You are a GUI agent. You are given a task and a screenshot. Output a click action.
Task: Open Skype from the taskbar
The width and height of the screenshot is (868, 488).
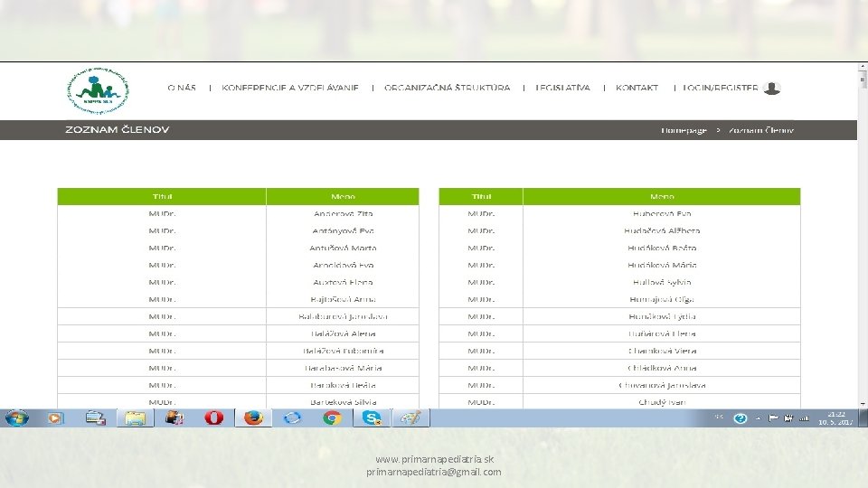coord(372,418)
